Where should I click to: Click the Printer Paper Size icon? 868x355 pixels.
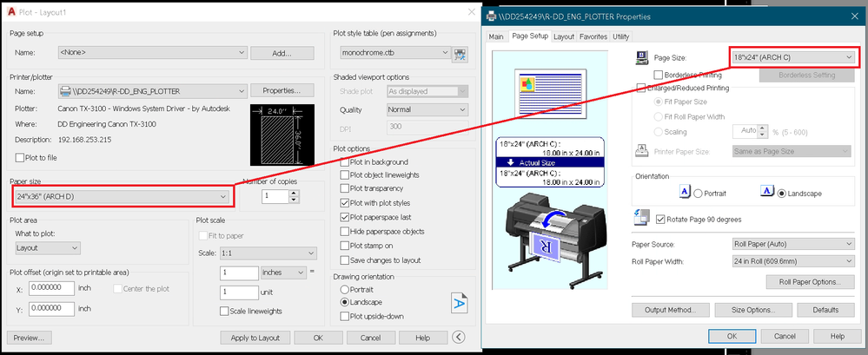coord(642,151)
